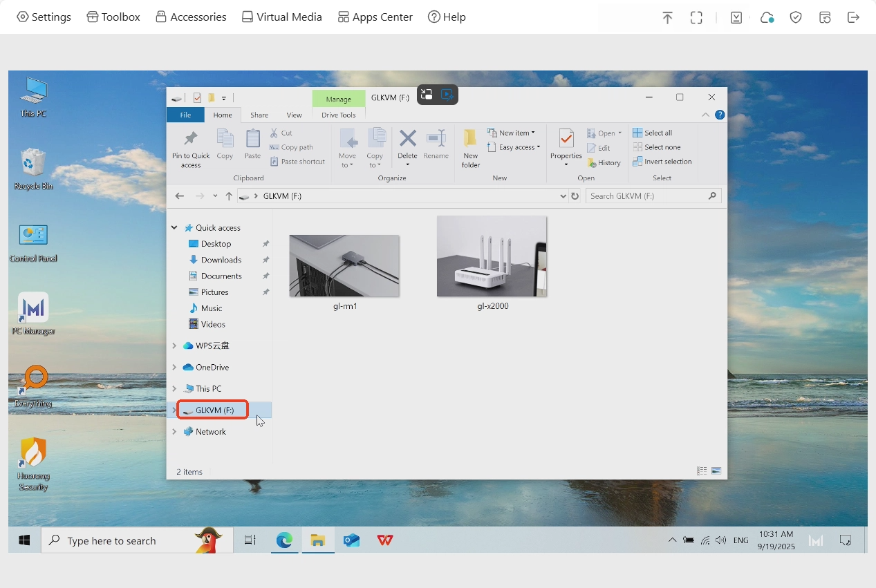
Task: Expand the This PC tree node
Action: tap(174, 389)
